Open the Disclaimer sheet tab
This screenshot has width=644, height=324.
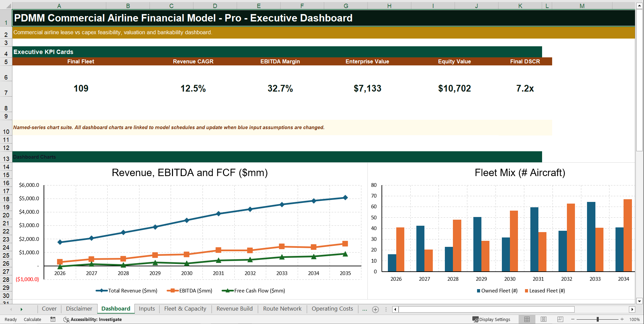(x=79, y=309)
